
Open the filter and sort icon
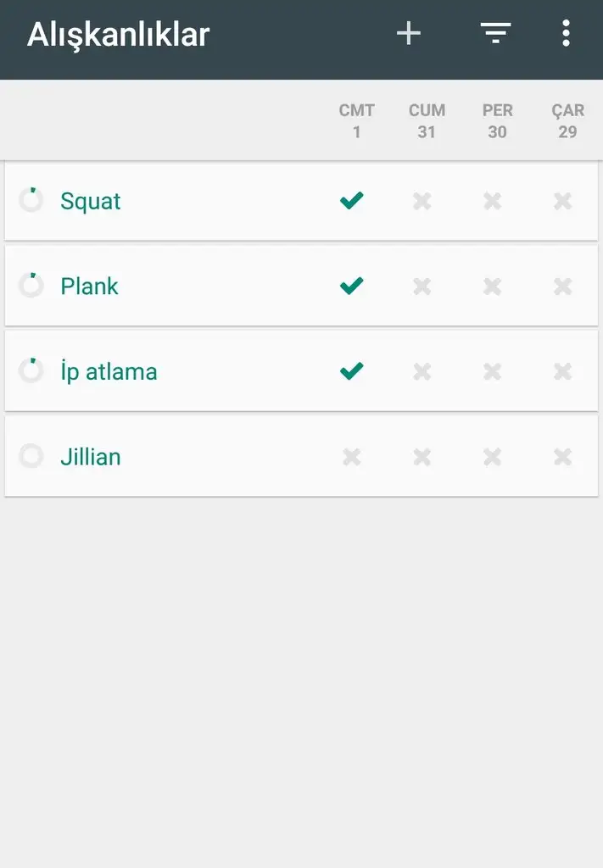click(495, 33)
